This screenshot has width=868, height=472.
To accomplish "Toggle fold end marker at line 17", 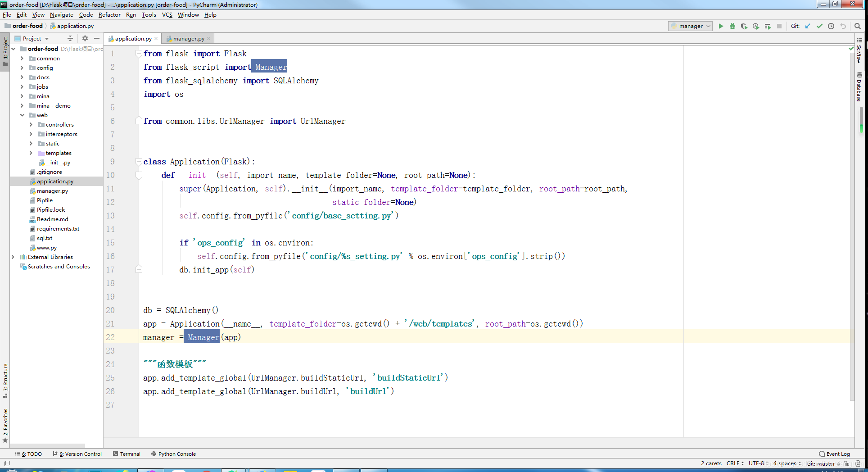I will coord(139,269).
